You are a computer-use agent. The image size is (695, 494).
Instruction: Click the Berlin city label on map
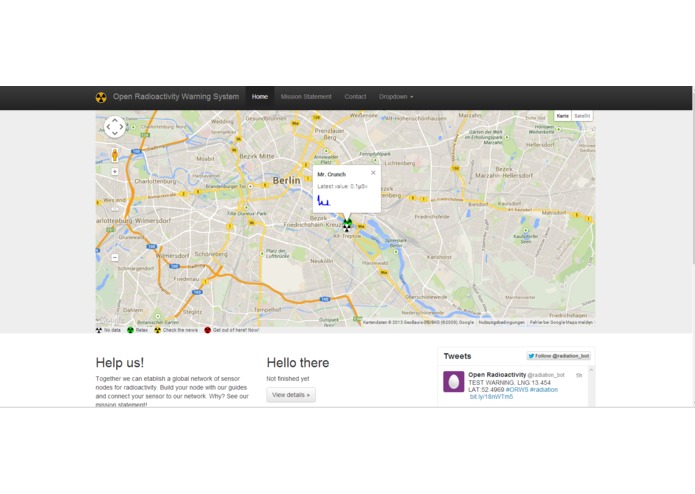[x=286, y=180]
